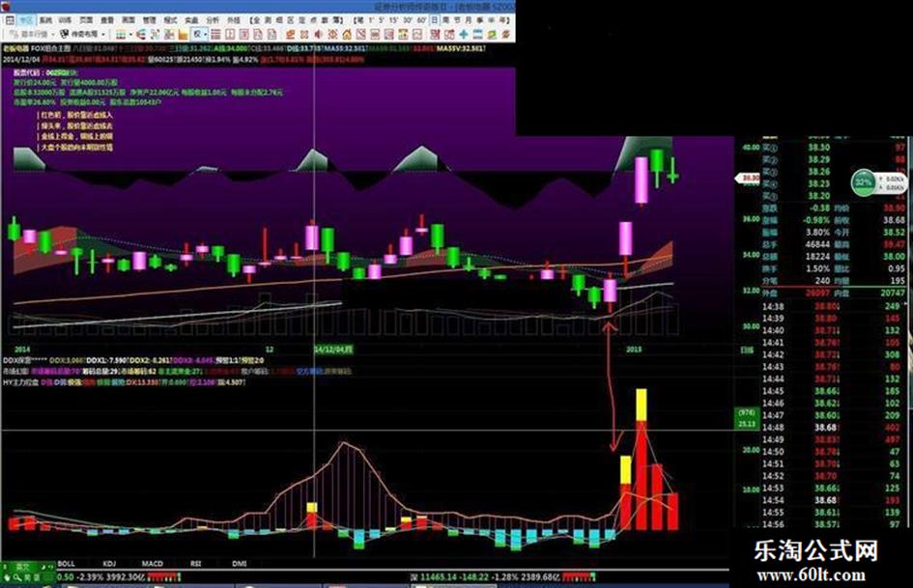Open the window layout icon left of menus
Viewport: 913px width, 588px height.
click(x=10, y=20)
